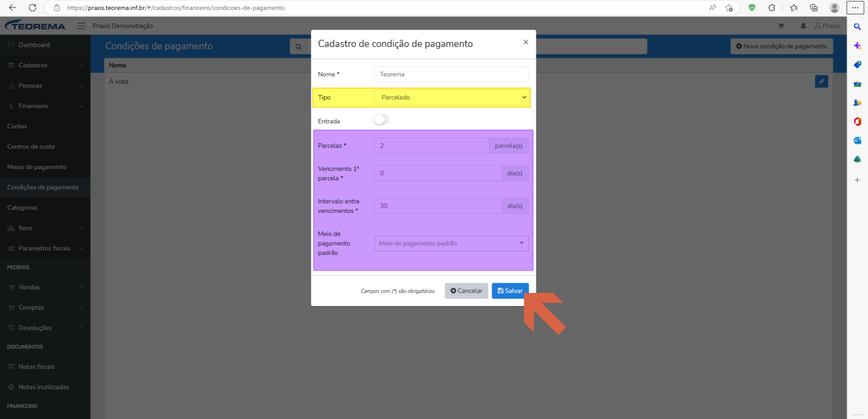This screenshot has width=868, height=419.
Task: Open Edge sidebar Copilot sparkle icon
Action: coord(858,46)
